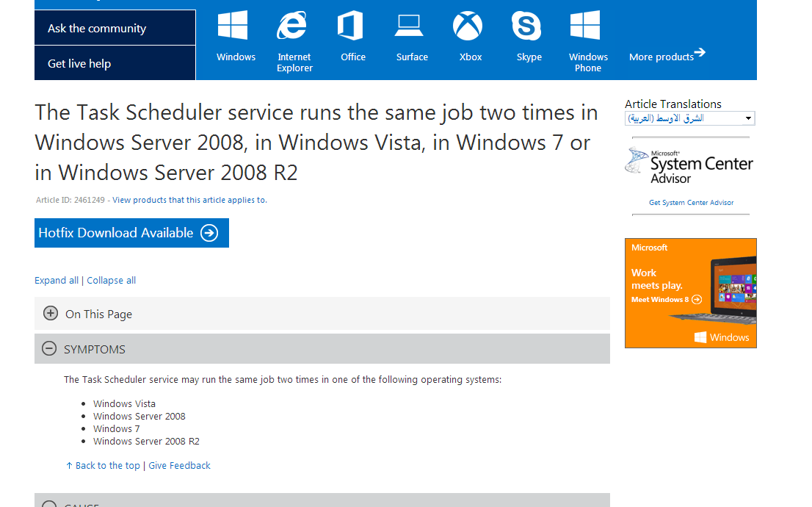812x507 pixels.
Task: Select Ask the community
Action: click(115, 28)
